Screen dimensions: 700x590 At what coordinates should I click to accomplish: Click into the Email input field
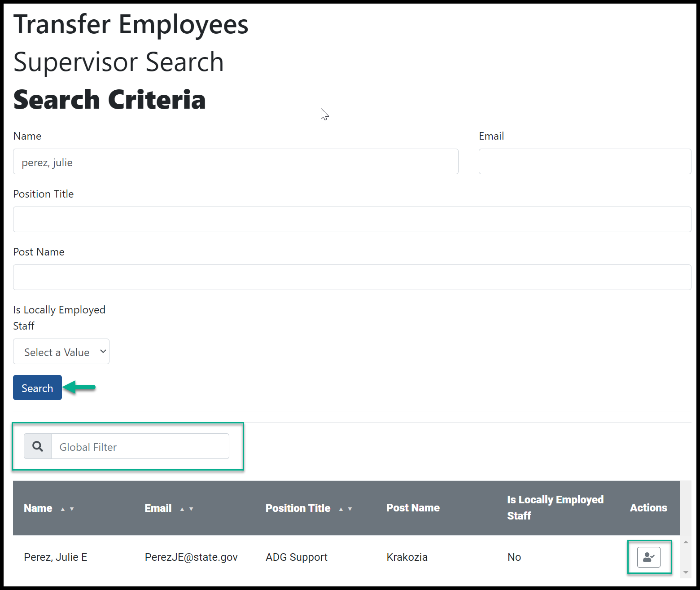coord(585,162)
